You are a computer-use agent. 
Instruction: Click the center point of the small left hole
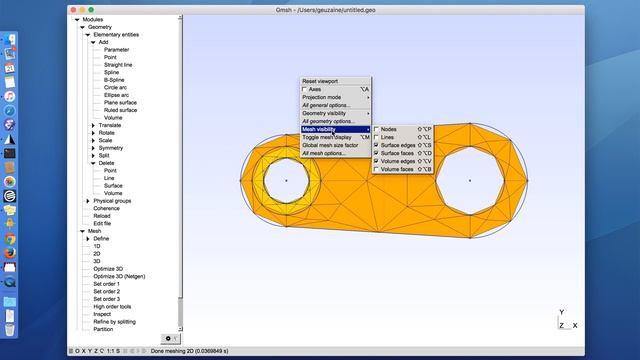pyautogui.click(x=287, y=180)
